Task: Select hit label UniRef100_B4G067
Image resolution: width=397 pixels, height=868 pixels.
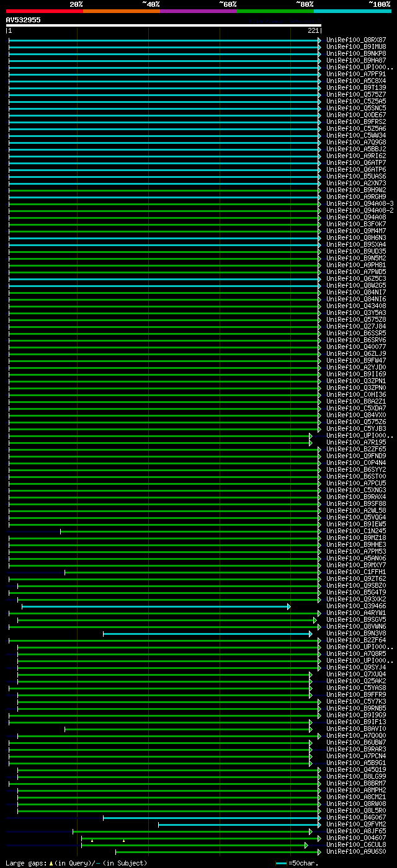Action: pyautogui.click(x=356, y=817)
